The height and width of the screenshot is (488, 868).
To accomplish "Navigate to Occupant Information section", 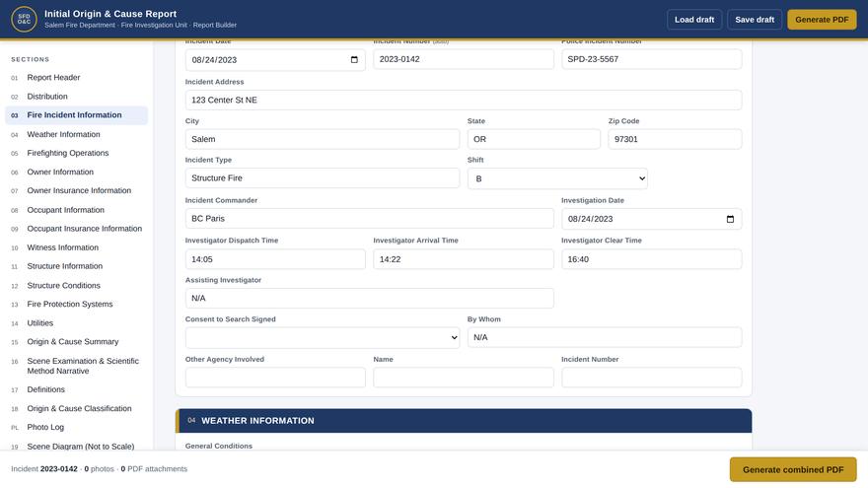I will pyautogui.click(x=76, y=210).
